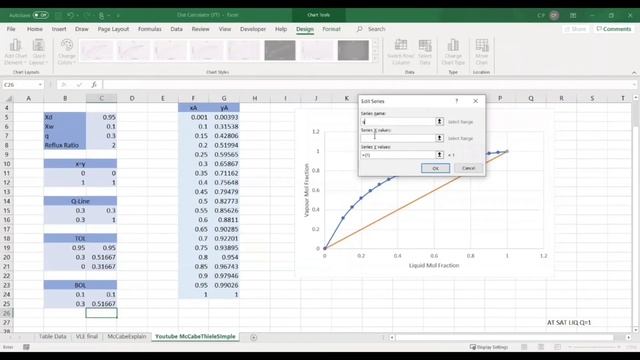Click the Liquid Mol Fraction axis title

click(x=434, y=266)
